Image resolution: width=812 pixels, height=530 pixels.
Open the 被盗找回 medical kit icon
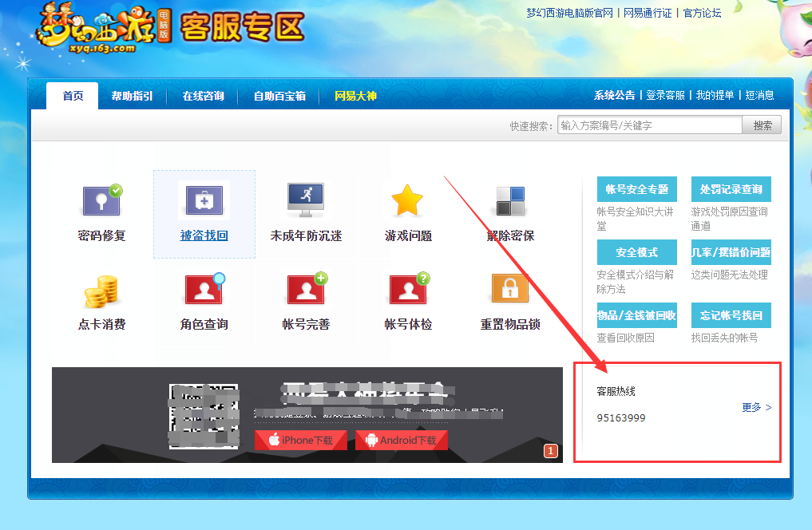204,200
